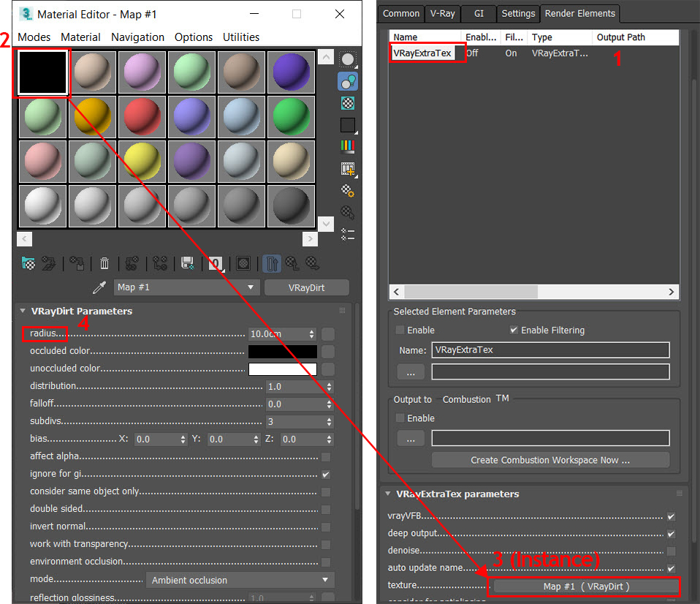This screenshot has width=700, height=604.
Task: Switch to the Settings tab
Action: click(518, 13)
